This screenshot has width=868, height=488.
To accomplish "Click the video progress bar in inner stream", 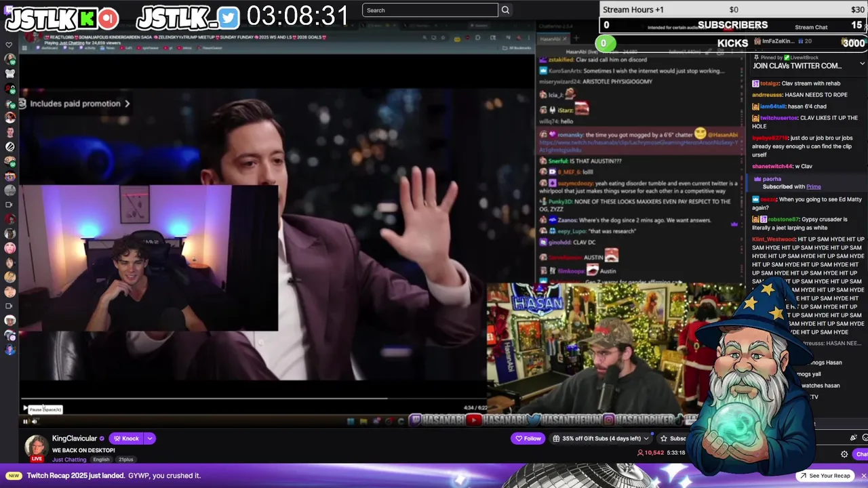I will click(x=252, y=399).
